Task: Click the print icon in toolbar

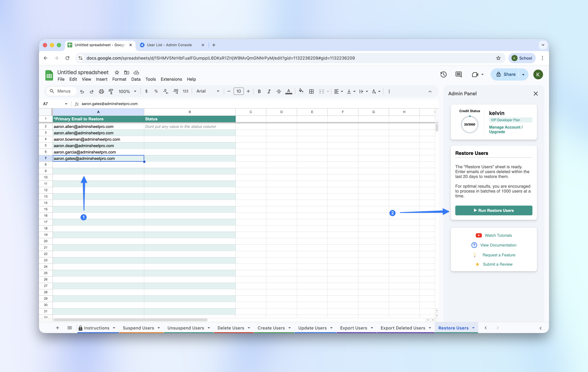Action: 101,91
